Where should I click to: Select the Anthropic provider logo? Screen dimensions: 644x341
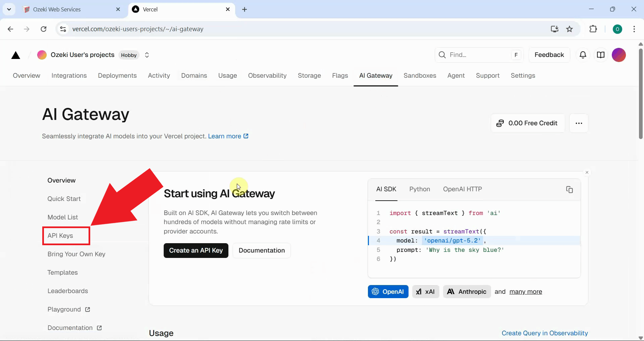[467, 291]
